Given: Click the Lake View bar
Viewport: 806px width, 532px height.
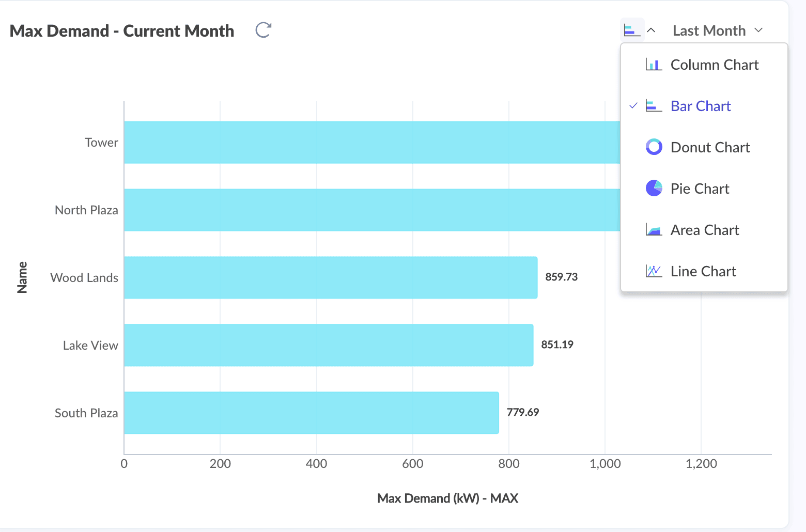Looking at the screenshot, I should pos(329,345).
